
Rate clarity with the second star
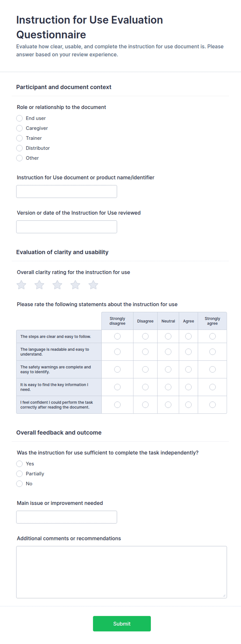pos(39,285)
